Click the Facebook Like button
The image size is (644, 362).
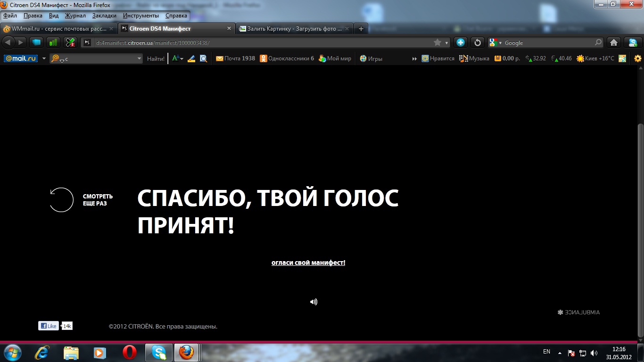click(49, 326)
